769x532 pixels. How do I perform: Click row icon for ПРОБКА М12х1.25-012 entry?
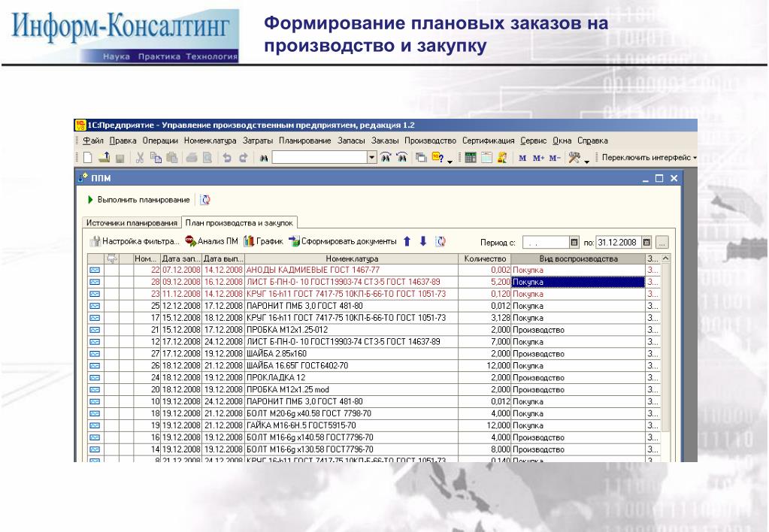pyautogui.click(x=95, y=330)
